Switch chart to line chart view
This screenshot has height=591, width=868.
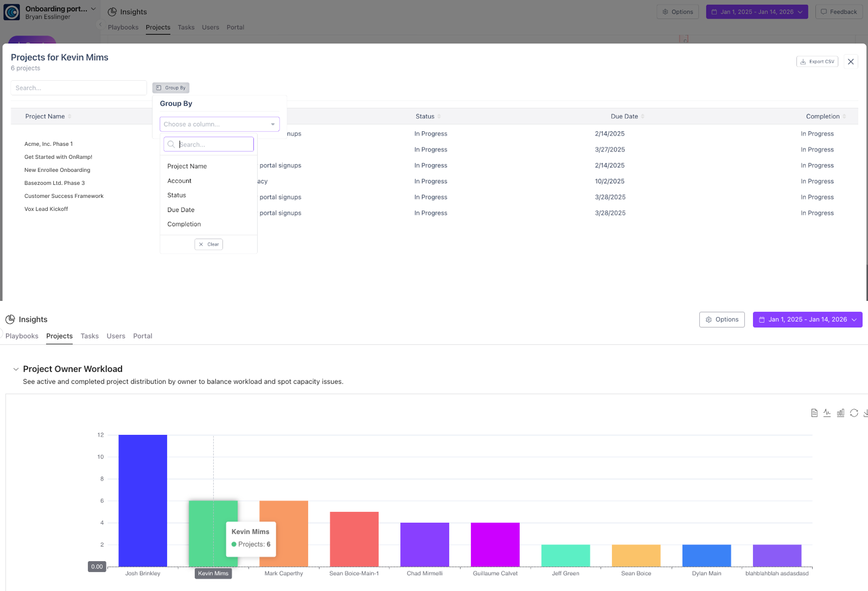tap(827, 413)
